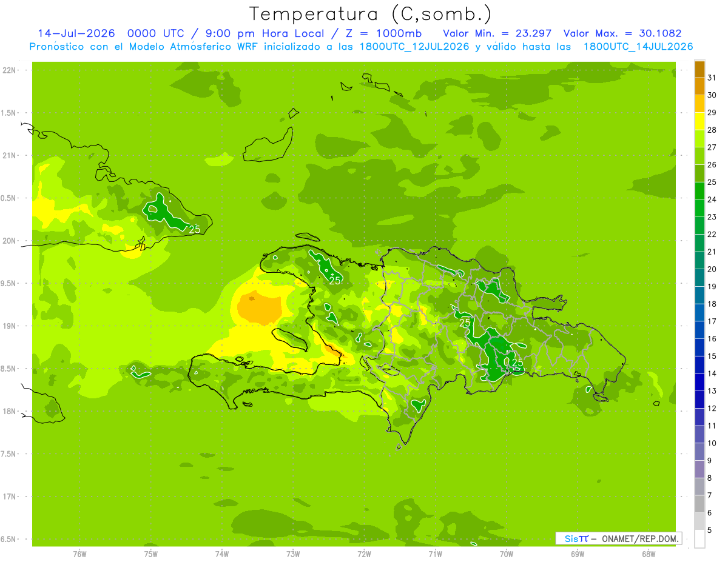This screenshot has height=562, width=728.
Task: Click the "25" contour label in northern Haiti
Action: click(335, 280)
